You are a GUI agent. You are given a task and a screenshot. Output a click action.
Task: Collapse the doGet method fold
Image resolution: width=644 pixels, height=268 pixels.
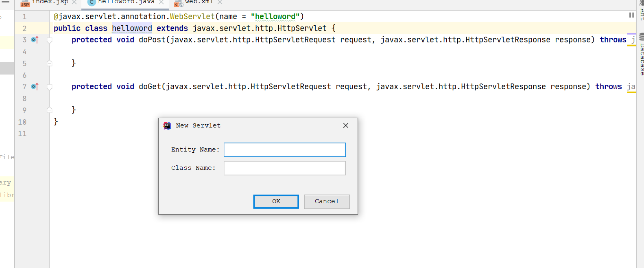coord(50,87)
